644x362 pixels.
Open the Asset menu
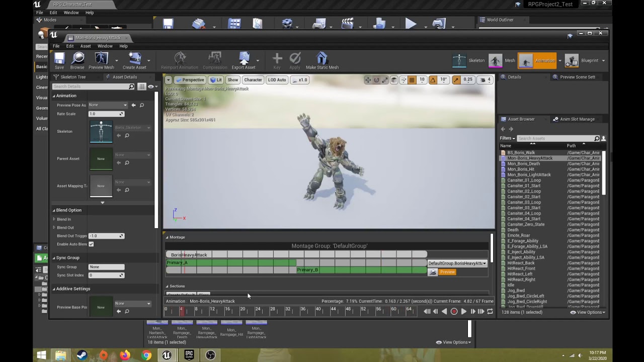(86, 46)
